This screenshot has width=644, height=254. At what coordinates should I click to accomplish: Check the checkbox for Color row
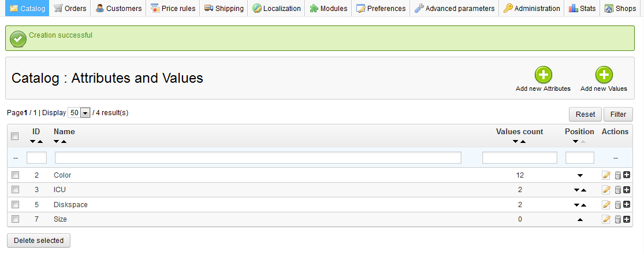(16, 175)
